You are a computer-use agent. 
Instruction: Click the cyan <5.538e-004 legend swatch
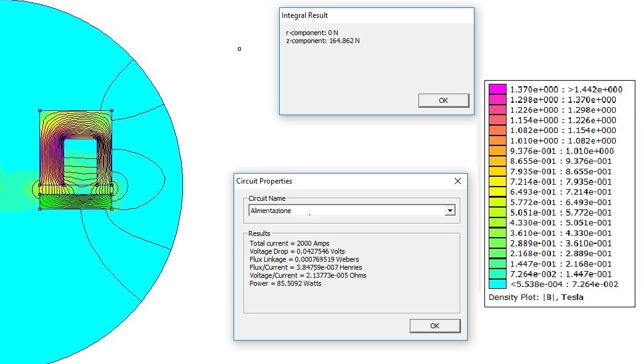497,284
